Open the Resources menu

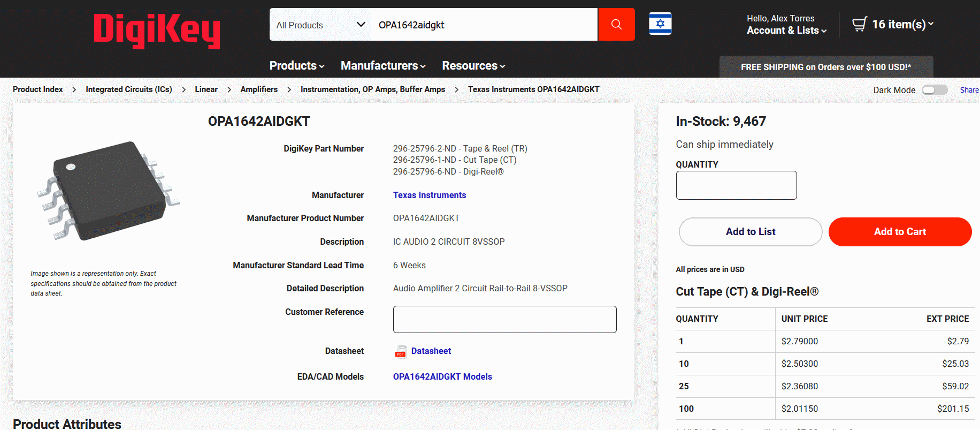coord(473,65)
